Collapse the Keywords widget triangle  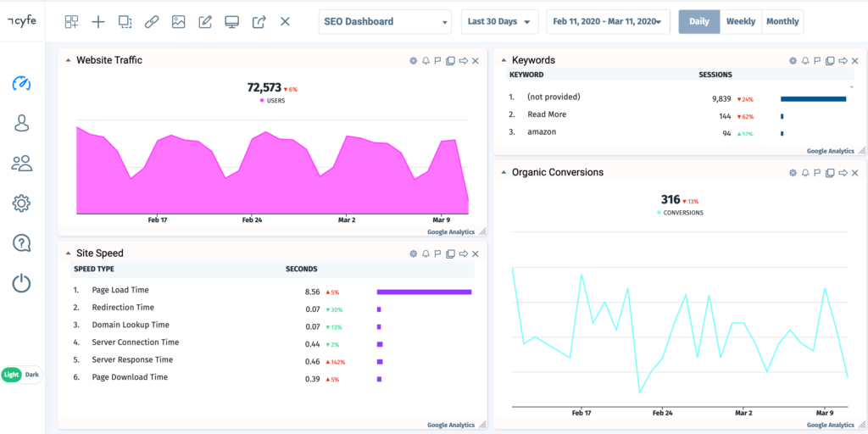(504, 60)
